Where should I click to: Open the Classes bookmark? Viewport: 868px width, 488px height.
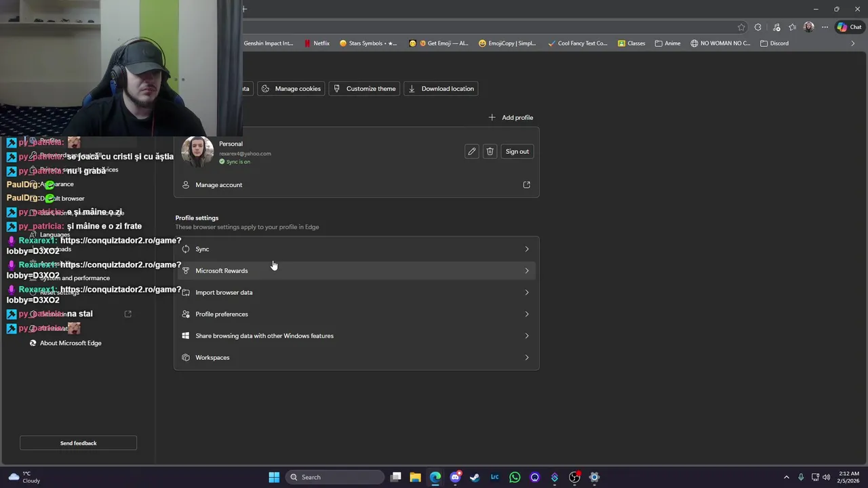click(x=631, y=43)
